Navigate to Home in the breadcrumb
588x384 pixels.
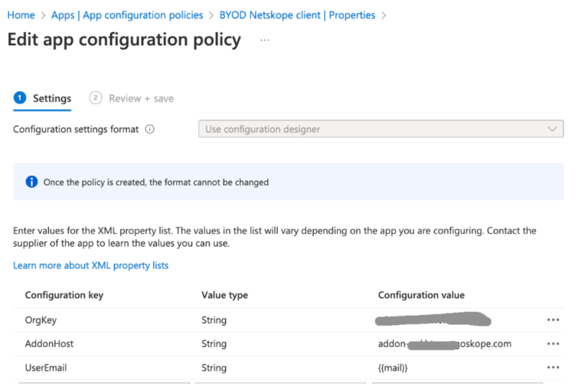click(x=21, y=15)
